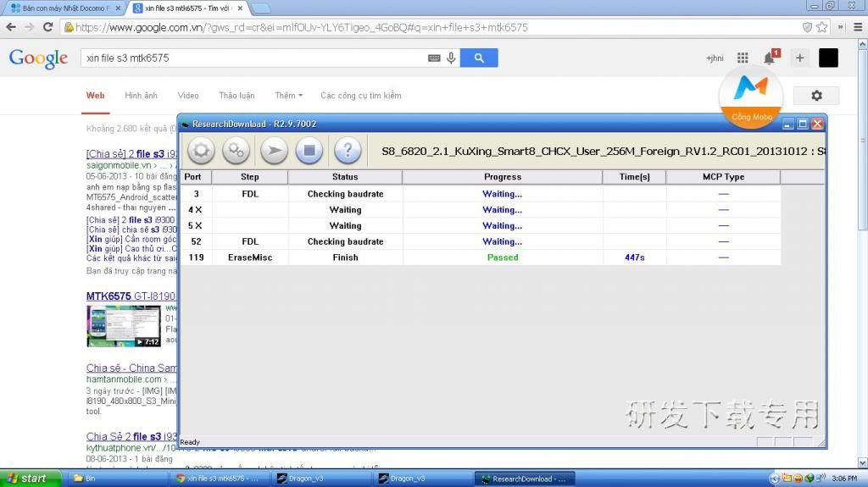Click the 'MCP Type' column header
This screenshot has width=868, height=487.
coord(723,176)
